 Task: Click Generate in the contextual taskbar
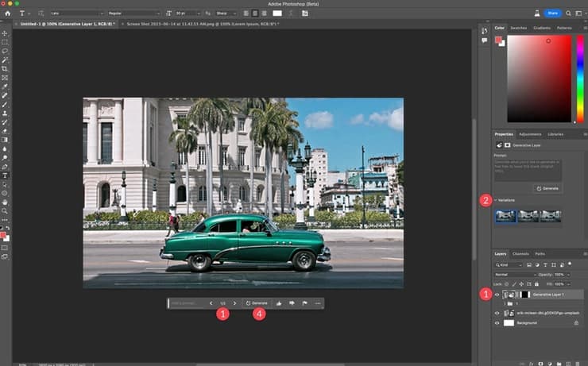[x=257, y=303]
